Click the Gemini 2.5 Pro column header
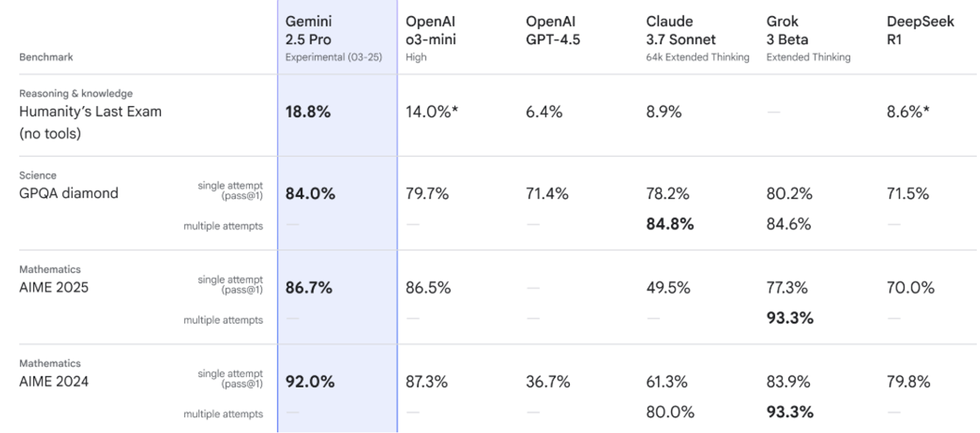 pos(309,31)
